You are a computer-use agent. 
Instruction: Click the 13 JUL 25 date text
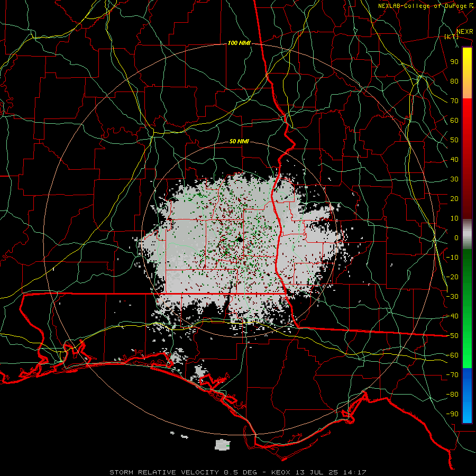click(317, 472)
